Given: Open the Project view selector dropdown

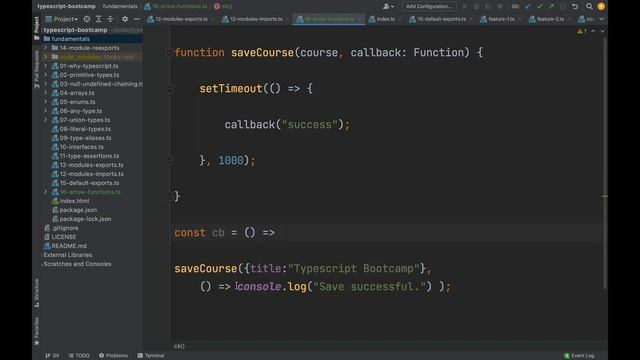Looking at the screenshot, I should tap(62, 19).
